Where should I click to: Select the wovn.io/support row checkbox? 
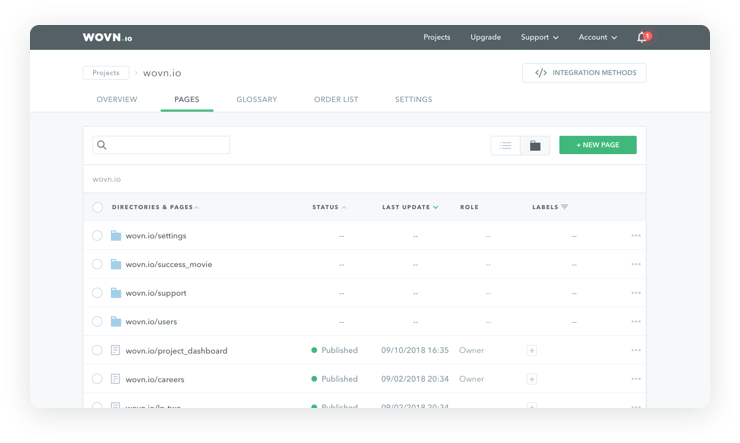97,293
